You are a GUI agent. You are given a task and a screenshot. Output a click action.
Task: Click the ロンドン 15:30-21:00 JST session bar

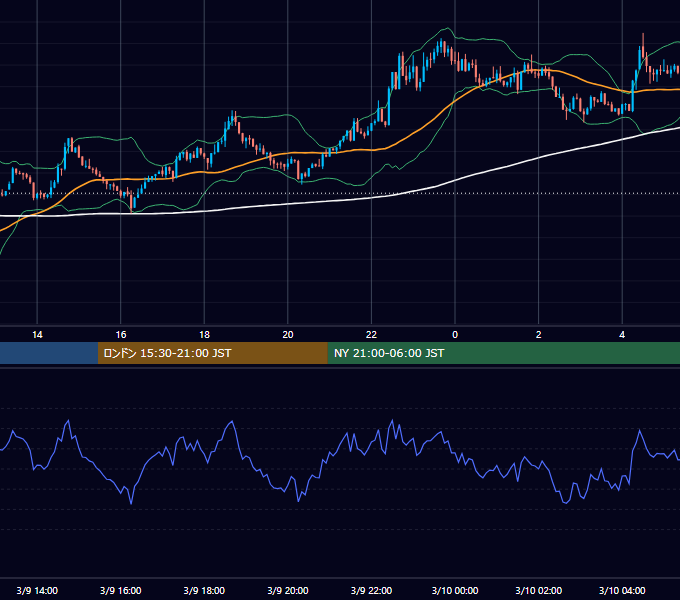click(212, 353)
